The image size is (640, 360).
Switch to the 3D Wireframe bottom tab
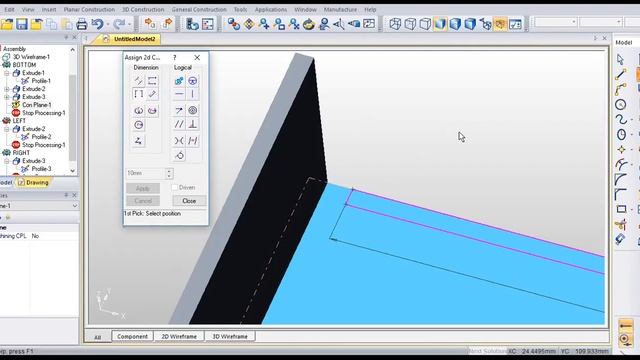coord(230,336)
